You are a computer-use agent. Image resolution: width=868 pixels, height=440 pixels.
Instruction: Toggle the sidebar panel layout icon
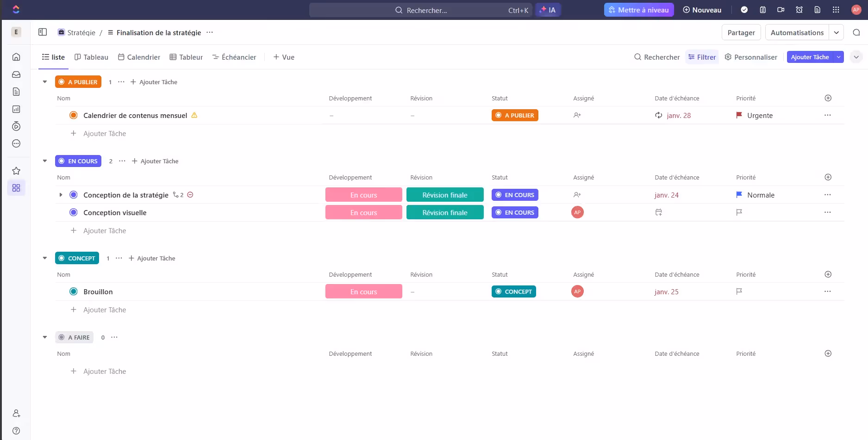(x=43, y=32)
